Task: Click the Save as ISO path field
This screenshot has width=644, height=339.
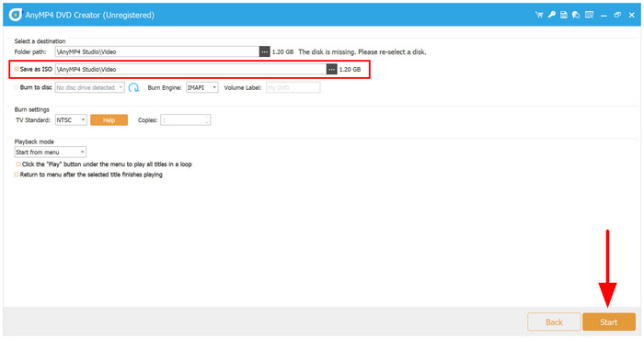Action: pos(191,69)
